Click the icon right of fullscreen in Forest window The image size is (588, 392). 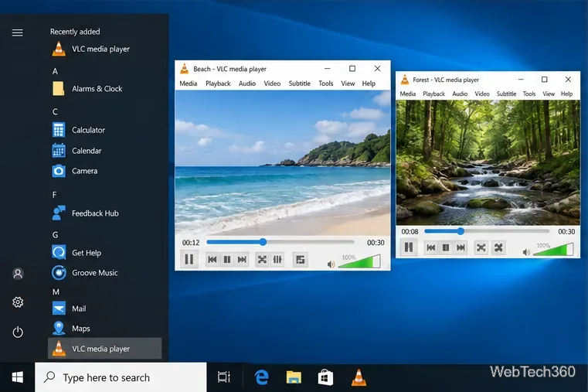point(498,247)
